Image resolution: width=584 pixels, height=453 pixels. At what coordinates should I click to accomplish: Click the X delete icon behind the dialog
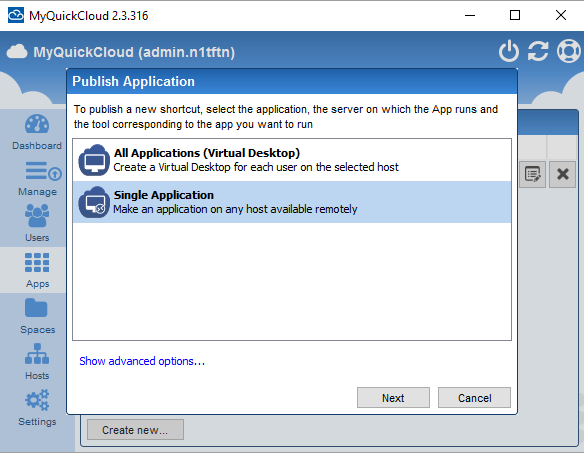tap(563, 174)
